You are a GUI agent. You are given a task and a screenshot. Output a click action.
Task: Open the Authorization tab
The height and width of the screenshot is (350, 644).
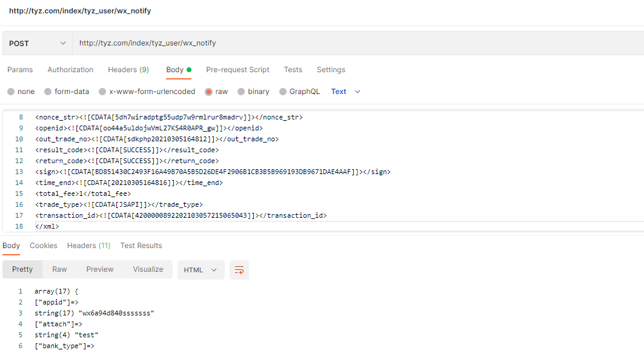pyautogui.click(x=70, y=70)
